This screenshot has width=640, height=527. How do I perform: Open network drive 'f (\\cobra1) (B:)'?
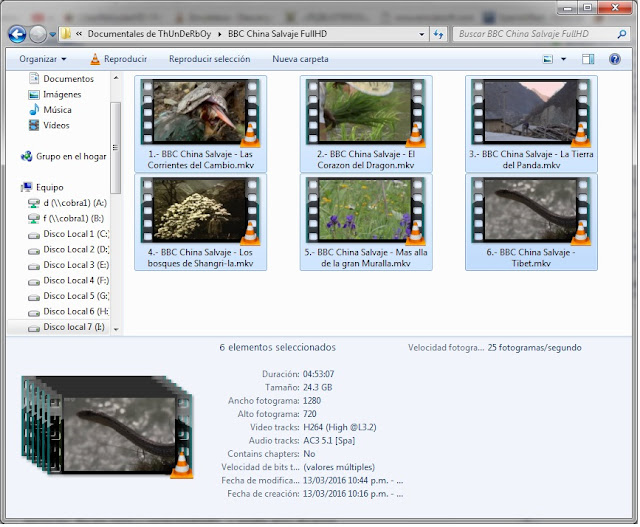[73, 218]
